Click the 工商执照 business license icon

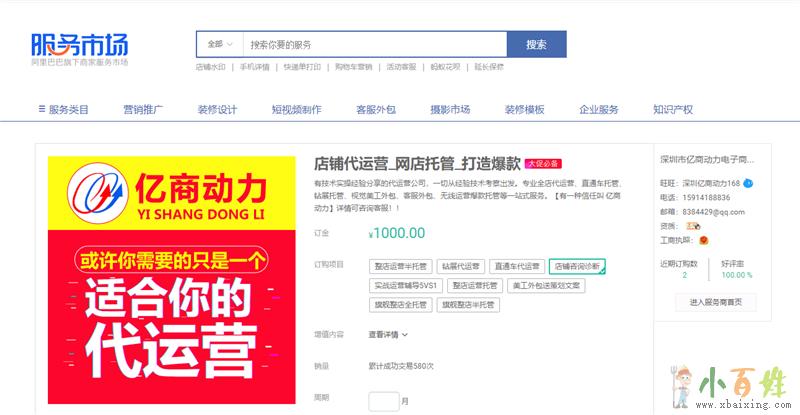pyautogui.click(x=704, y=240)
